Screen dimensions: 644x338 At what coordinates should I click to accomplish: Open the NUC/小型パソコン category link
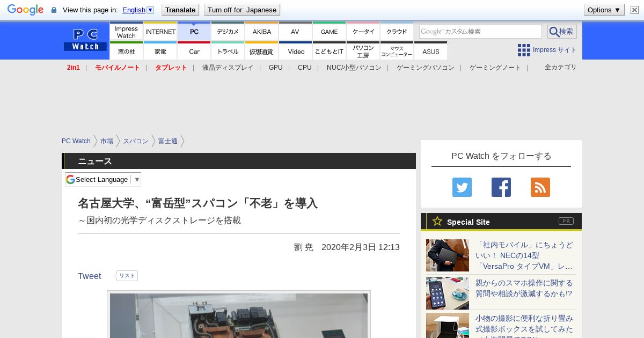(x=354, y=68)
